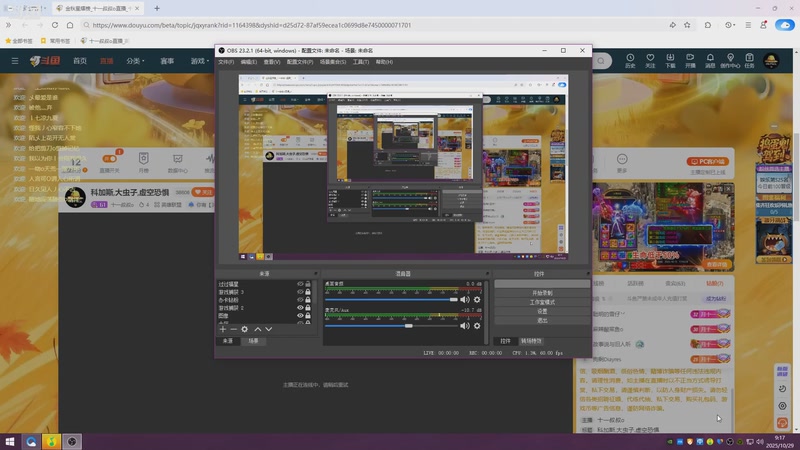The width and height of the screenshot is (800, 450).
Task: Toggle lock of first source row
Action: click(x=308, y=284)
